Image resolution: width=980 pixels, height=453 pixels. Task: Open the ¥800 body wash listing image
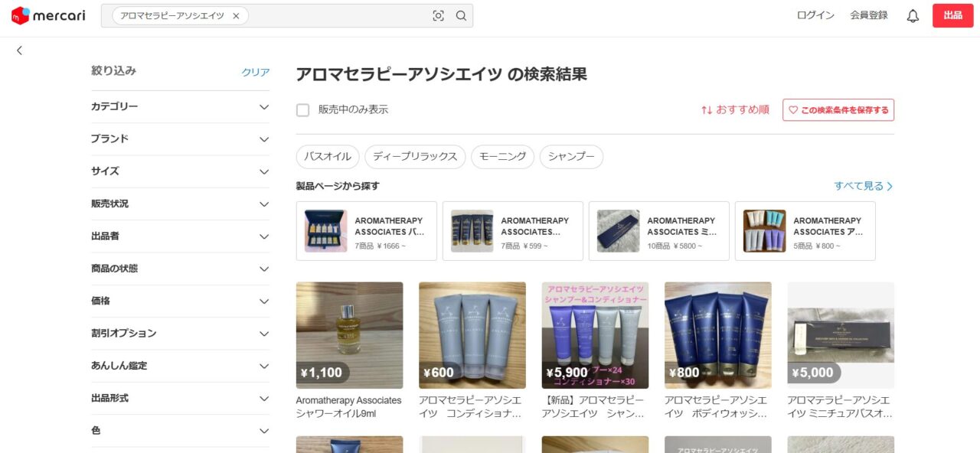tap(718, 335)
